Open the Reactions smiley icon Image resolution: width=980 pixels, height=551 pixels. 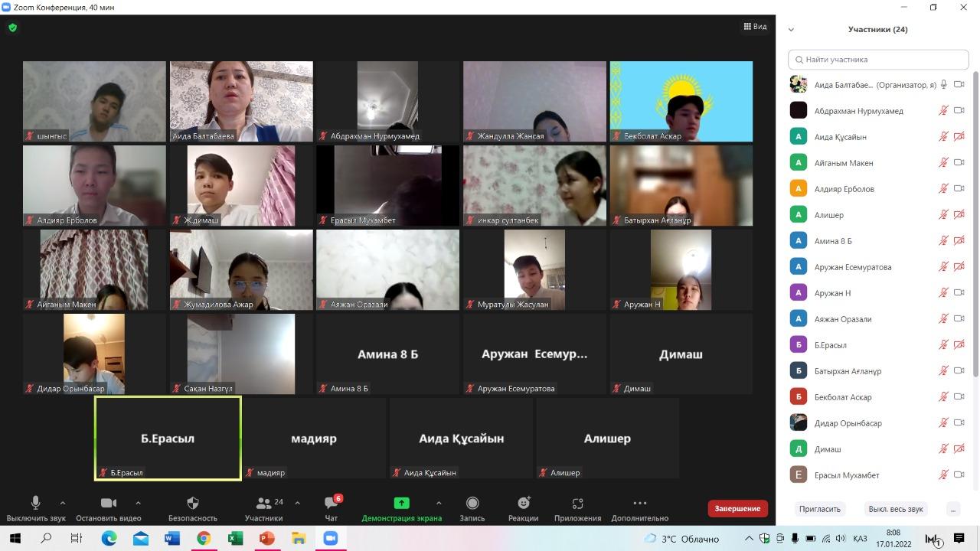[x=524, y=504]
